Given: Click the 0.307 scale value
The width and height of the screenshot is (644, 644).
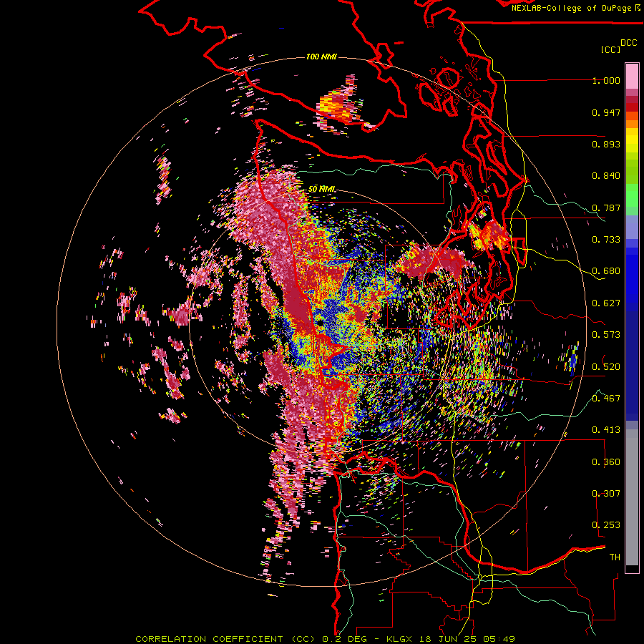Looking at the screenshot, I should [x=606, y=493].
